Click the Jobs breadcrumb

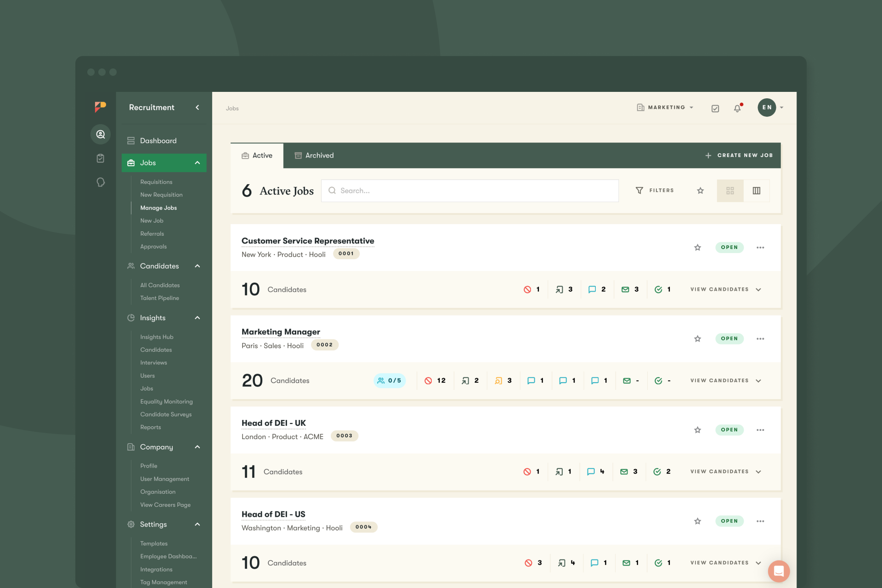232,108
